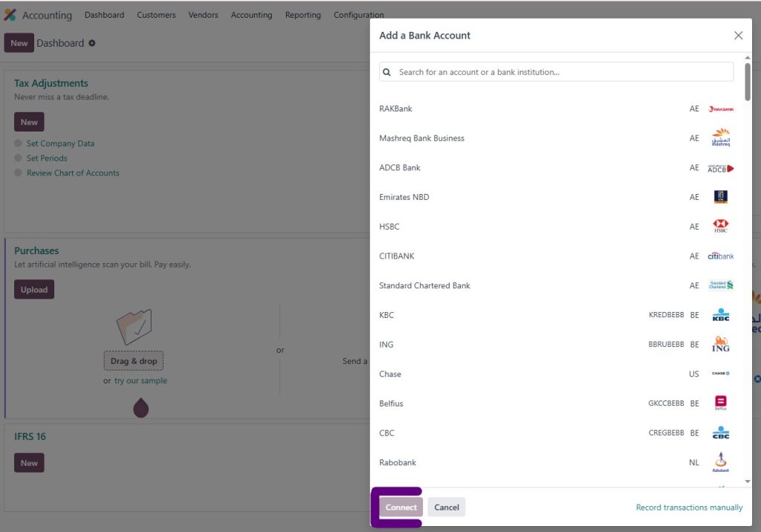Viewport: 761px width, 532px height.
Task: Click the Upload button in Purchases
Action: (34, 289)
